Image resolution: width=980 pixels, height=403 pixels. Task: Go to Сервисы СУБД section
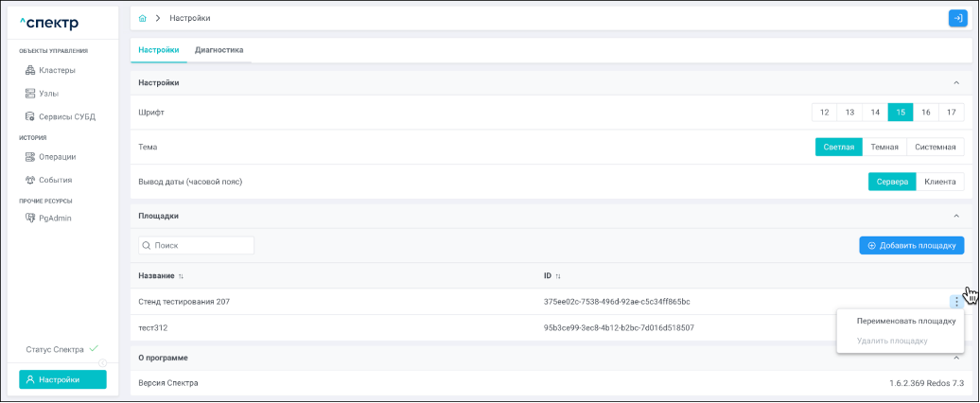pos(66,116)
